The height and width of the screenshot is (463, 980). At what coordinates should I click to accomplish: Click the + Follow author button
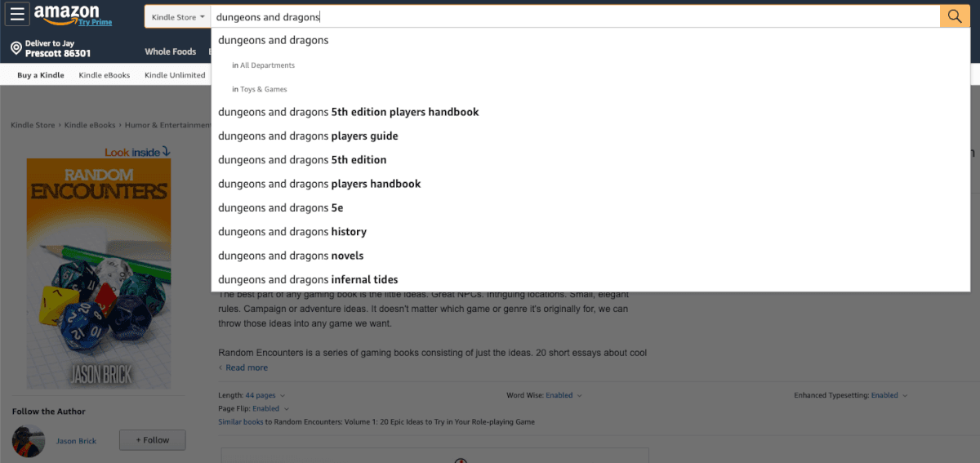pyautogui.click(x=153, y=440)
